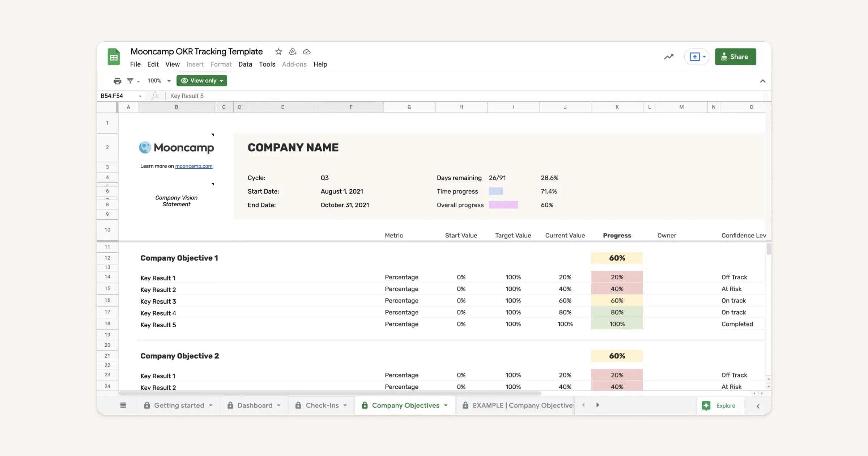The width and height of the screenshot is (868, 456).
Task: Click the fx icon in the formula bar
Action: coord(155,96)
